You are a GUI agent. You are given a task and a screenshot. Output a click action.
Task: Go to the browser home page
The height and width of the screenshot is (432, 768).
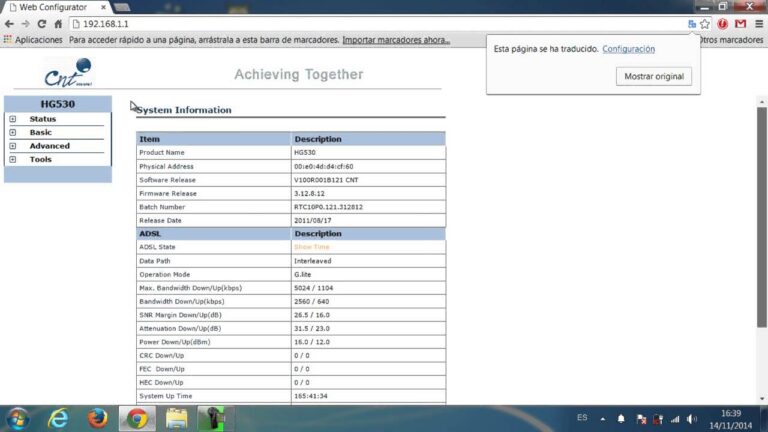click(58, 23)
